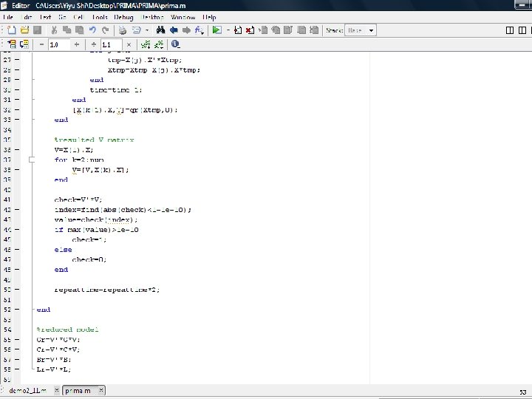Click the Continue debug icon
Viewport: 532px width, 399px height.
[301, 30]
